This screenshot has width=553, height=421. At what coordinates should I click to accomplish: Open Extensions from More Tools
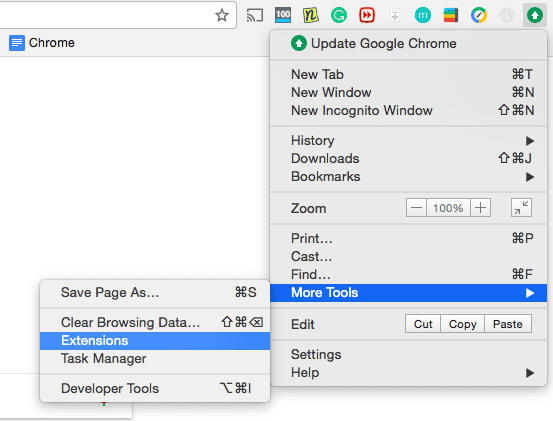click(x=155, y=341)
